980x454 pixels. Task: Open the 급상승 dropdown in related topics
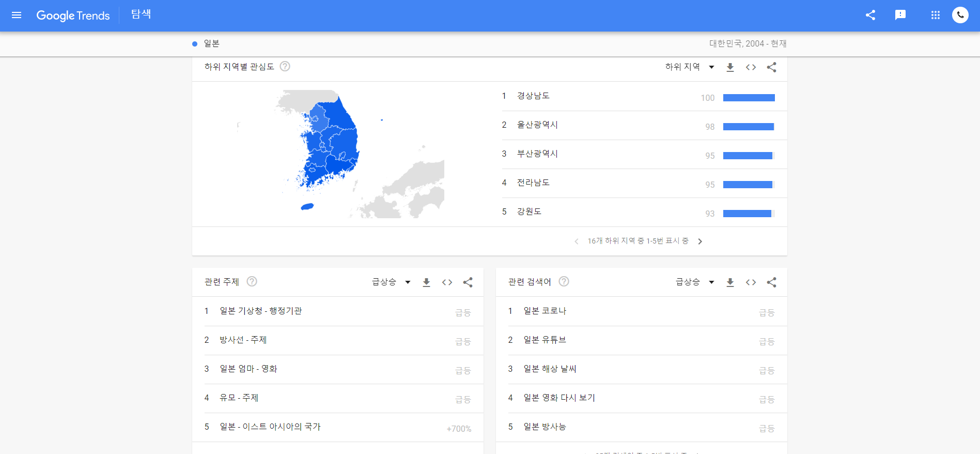[391, 282]
